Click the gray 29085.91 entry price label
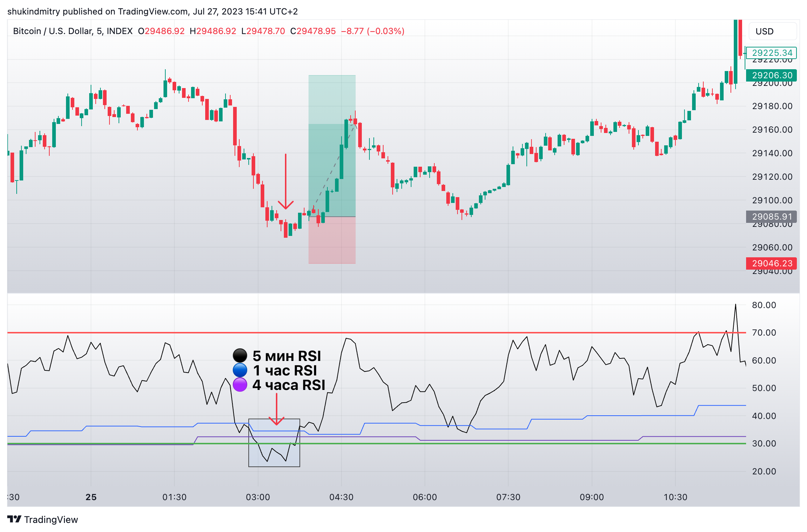The image size is (807, 532). (772, 217)
